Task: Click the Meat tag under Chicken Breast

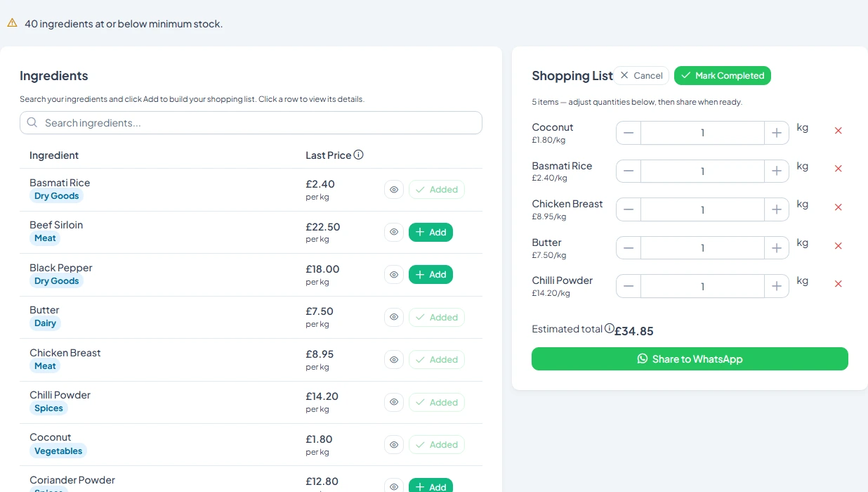Action: 45,366
